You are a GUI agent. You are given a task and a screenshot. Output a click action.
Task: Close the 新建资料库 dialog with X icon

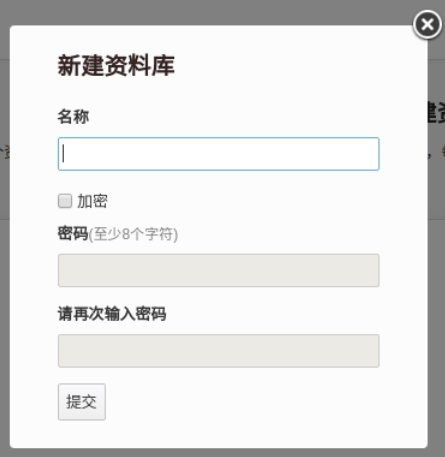tap(427, 24)
